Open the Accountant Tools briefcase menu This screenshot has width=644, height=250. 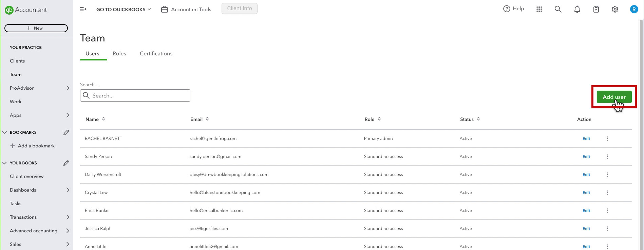pyautogui.click(x=186, y=10)
